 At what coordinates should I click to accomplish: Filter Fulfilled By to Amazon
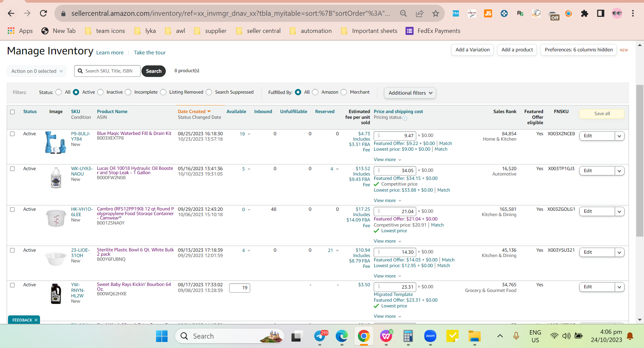(x=315, y=92)
